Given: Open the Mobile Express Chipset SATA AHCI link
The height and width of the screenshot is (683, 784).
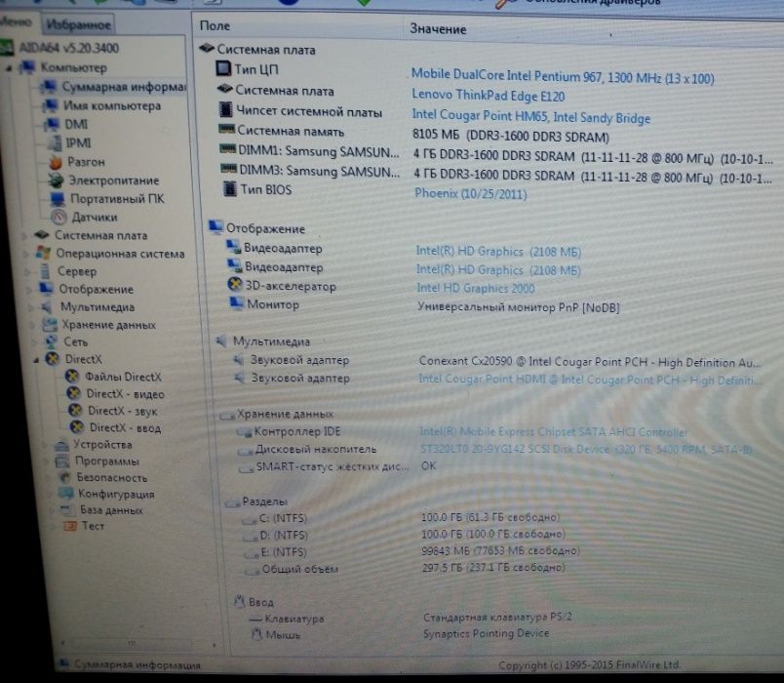Looking at the screenshot, I should pos(553,432).
